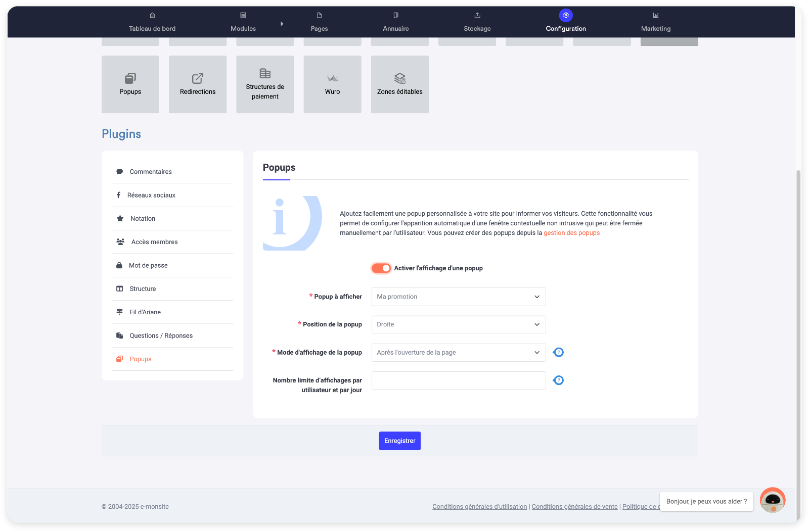Click the Nombre limite d'affichages input field
The width and height of the screenshot is (809, 532).
click(x=459, y=380)
